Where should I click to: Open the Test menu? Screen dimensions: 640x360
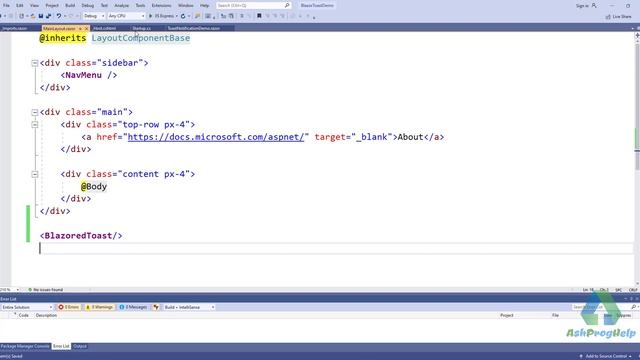click(104, 5)
